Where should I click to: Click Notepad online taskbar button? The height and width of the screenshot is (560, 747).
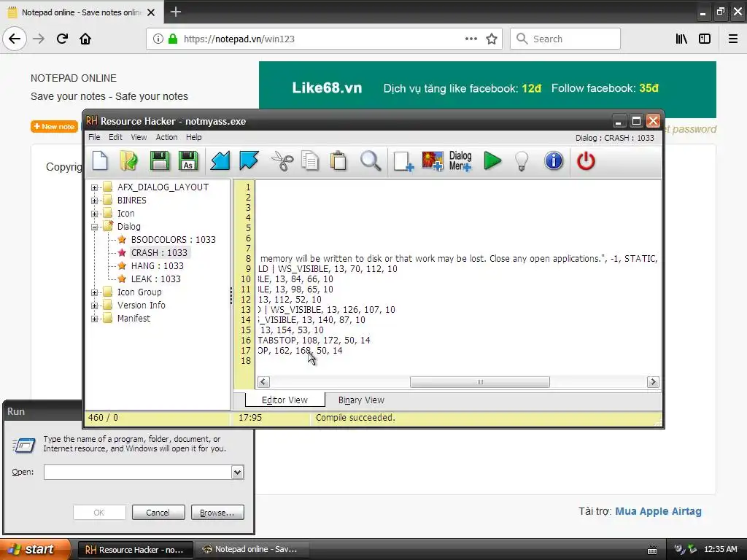[252, 550]
